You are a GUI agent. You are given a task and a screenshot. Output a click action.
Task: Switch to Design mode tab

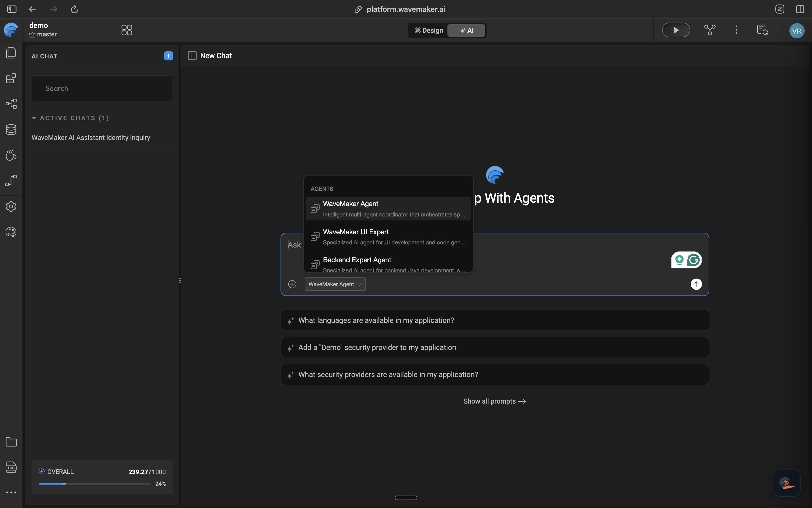429,30
